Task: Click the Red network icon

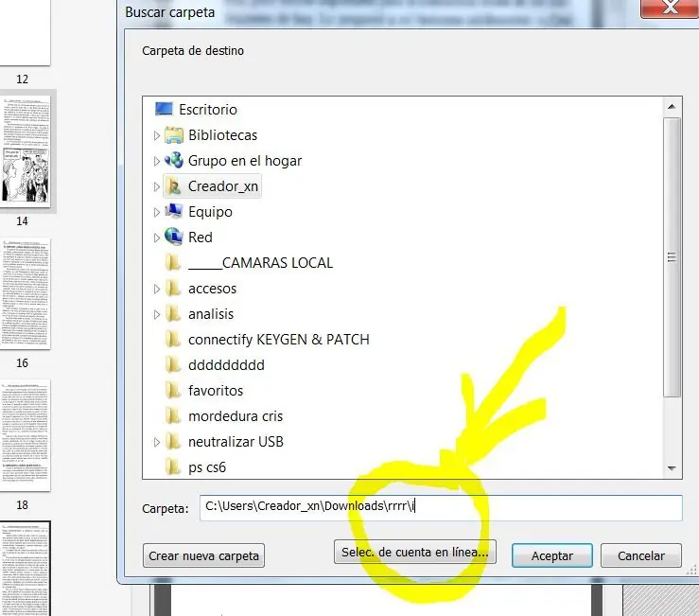Action: (x=174, y=237)
